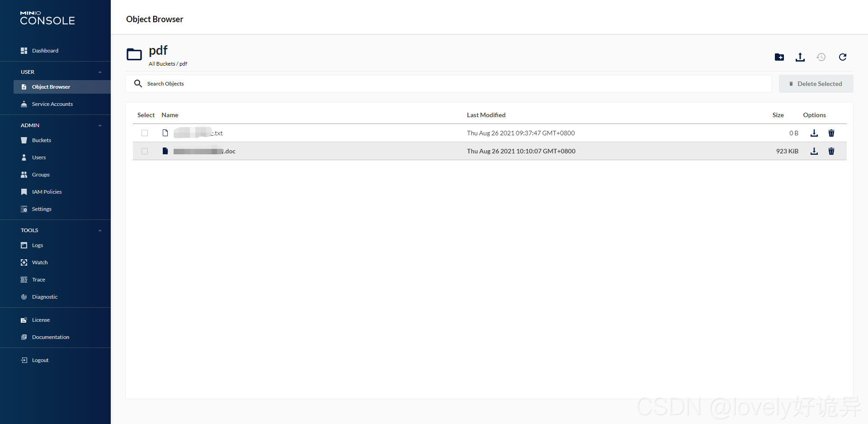Click the Groups people icon
Image resolution: width=868 pixels, height=424 pixels.
[x=24, y=175]
